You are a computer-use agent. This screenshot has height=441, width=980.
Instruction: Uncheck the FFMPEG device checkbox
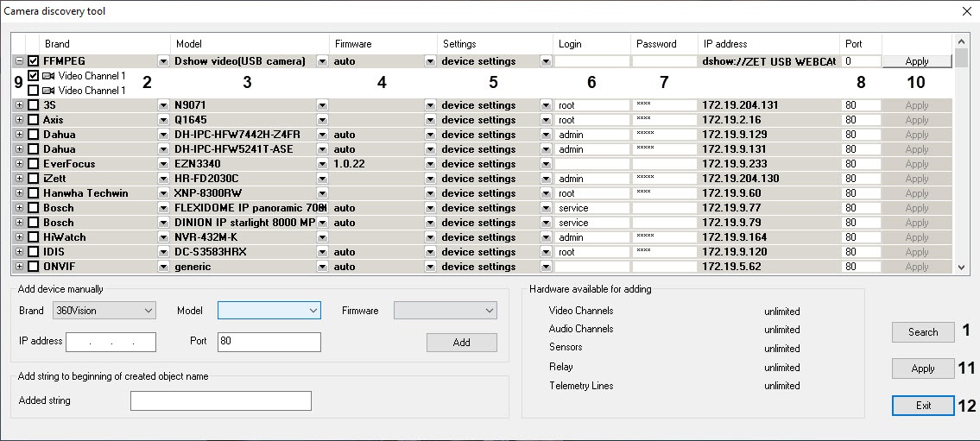(34, 61)
